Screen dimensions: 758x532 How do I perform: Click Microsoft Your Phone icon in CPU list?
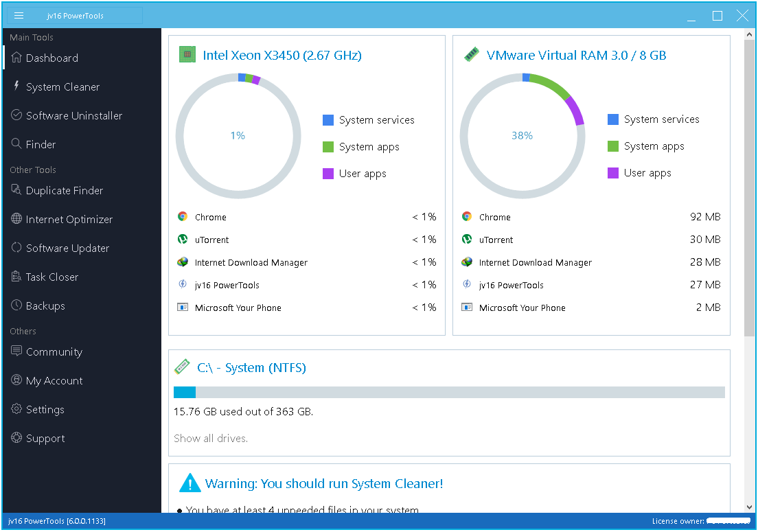[x=182, y=307]
